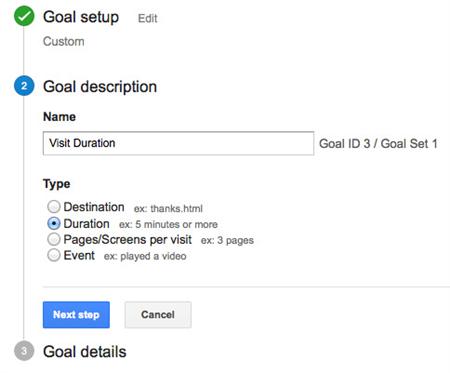The width and height of the screenshot is (450, 373).
Task: Click the Name input field containing Visit Duration
Action: pos(178,143)
